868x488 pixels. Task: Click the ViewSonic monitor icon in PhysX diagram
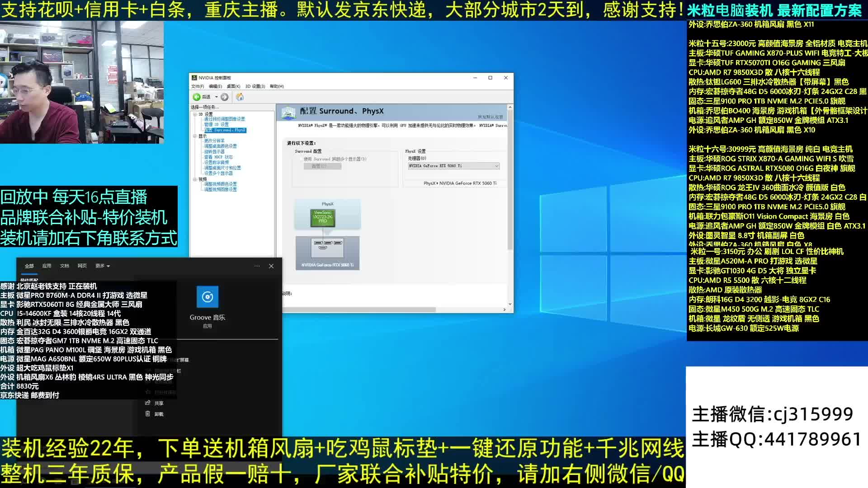tap(322, 217)
